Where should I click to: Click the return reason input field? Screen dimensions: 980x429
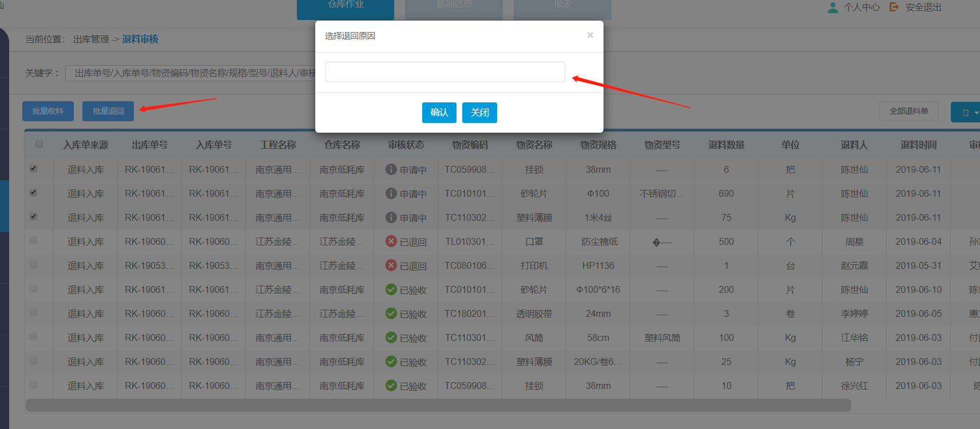(445, 72)
